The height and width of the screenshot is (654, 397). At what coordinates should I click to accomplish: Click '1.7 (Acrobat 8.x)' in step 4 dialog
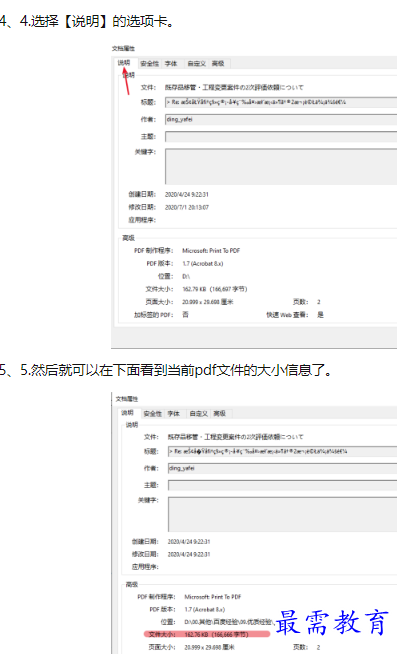tap(203, 264)
